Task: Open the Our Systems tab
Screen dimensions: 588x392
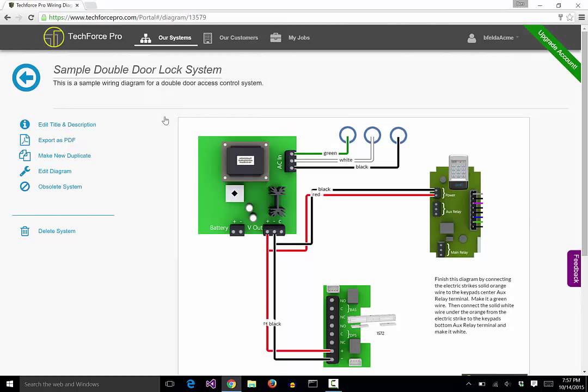Action: (166, 38)
